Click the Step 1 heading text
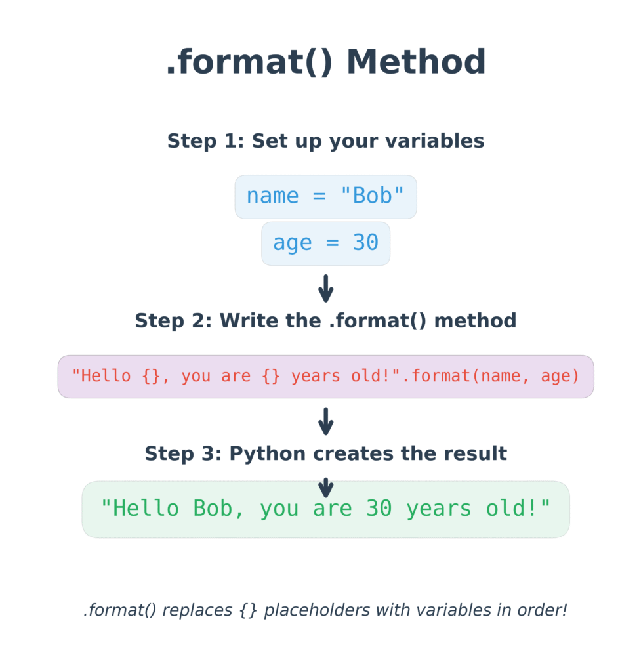The width and height of the screenshot is (639, 672). [325, 141]
